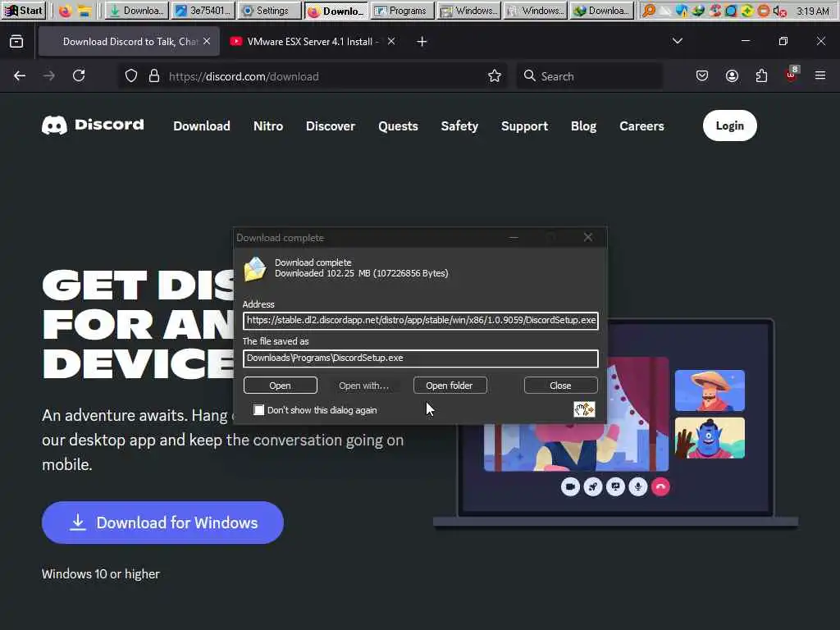Click the muted speaker tray icon

779,11
